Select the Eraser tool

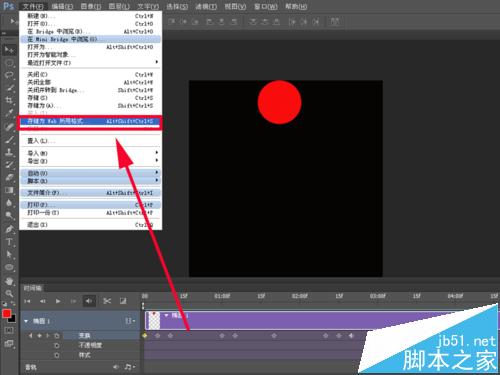9,178
